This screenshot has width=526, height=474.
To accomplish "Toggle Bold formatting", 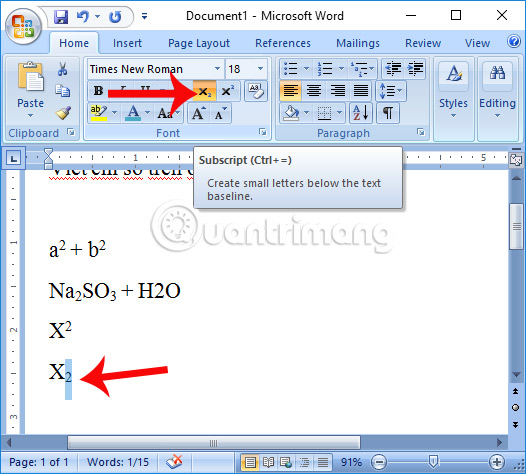I will (98, 91).
